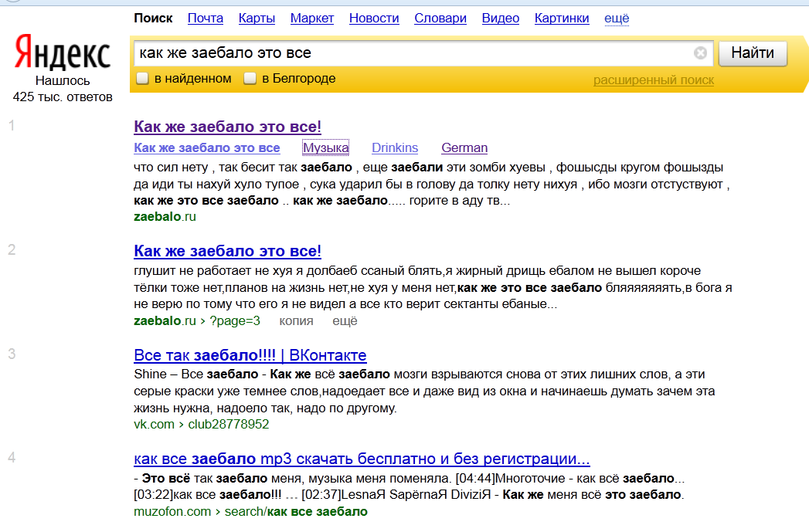Image resolution: width=809 pixels, height=532 pixels.
Task: Switch to Видео search
Action: click(501, 18)
